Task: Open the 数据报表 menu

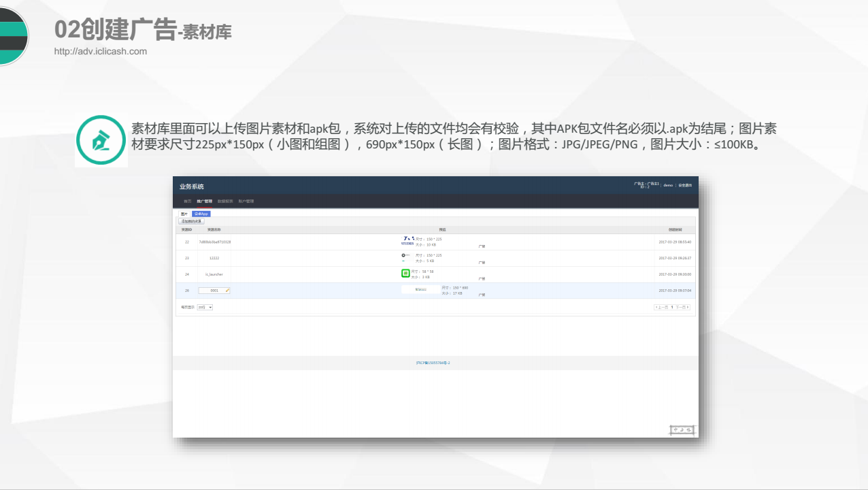Action: [x=225, y=201]
